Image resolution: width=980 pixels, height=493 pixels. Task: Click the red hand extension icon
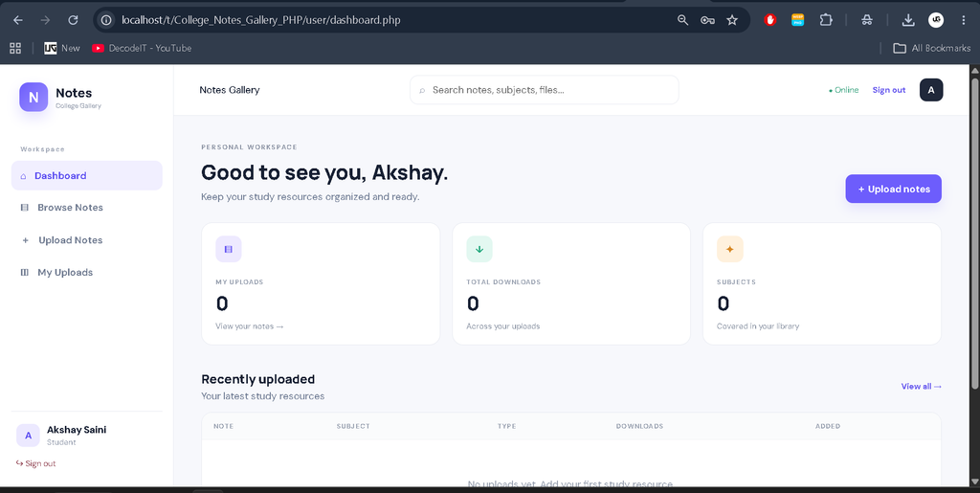point(770,20)
